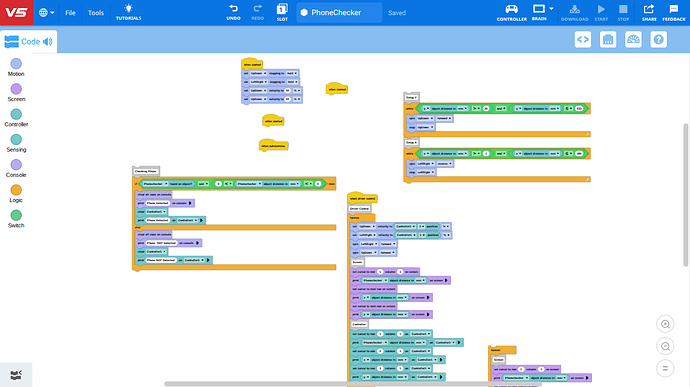Open the code viewer angle-brackets icon
This screenshot has width=690, height=387.
pos(583,40)
